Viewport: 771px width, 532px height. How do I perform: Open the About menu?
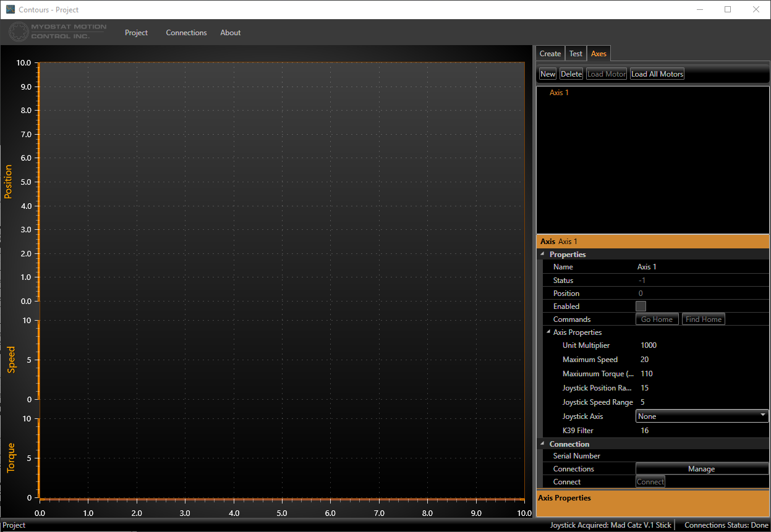point(230,33)
